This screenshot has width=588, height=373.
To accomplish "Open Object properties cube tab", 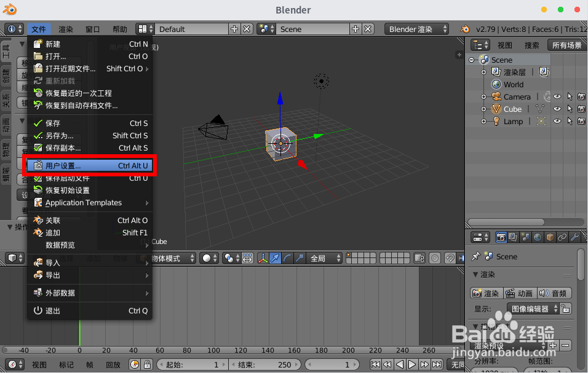I will (550, 237).
